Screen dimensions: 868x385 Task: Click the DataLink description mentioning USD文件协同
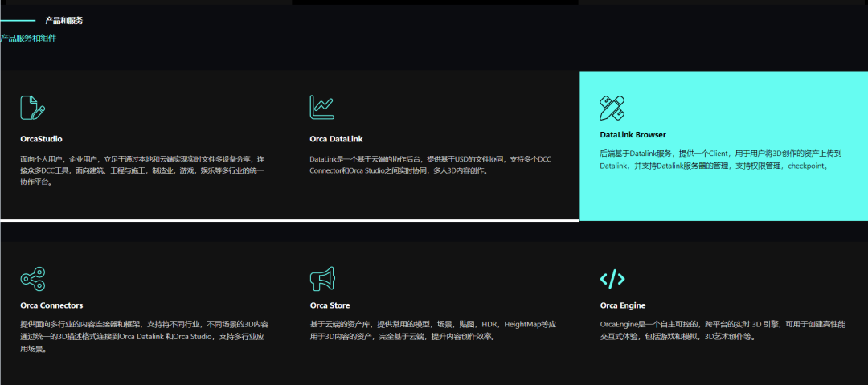[x=430, y=165]
